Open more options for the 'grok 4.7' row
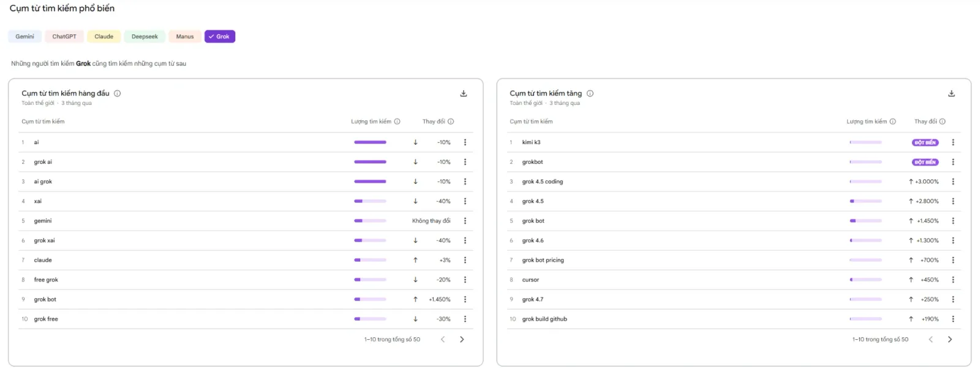The image size is (980, 379). point(953,299)
